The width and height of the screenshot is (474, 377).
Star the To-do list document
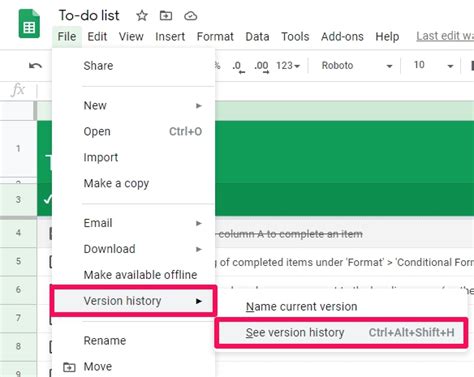[x=142, y=15]
